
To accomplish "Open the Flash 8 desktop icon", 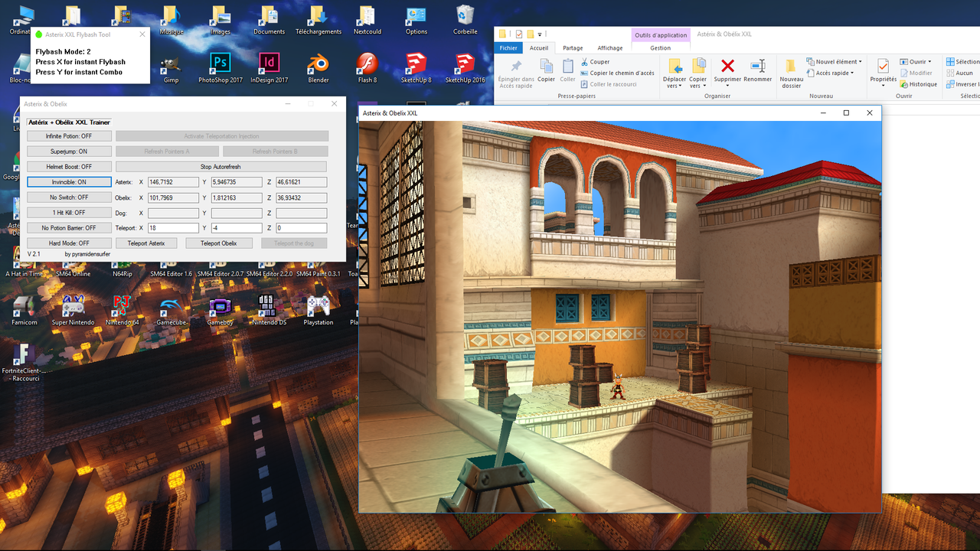I will click(367, 69).
